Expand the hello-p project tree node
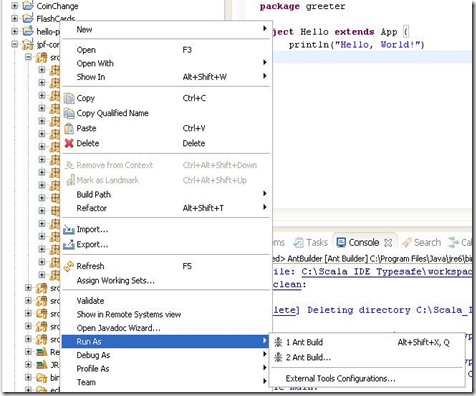Viewport: 476px width, 396px height. (14, 31)
